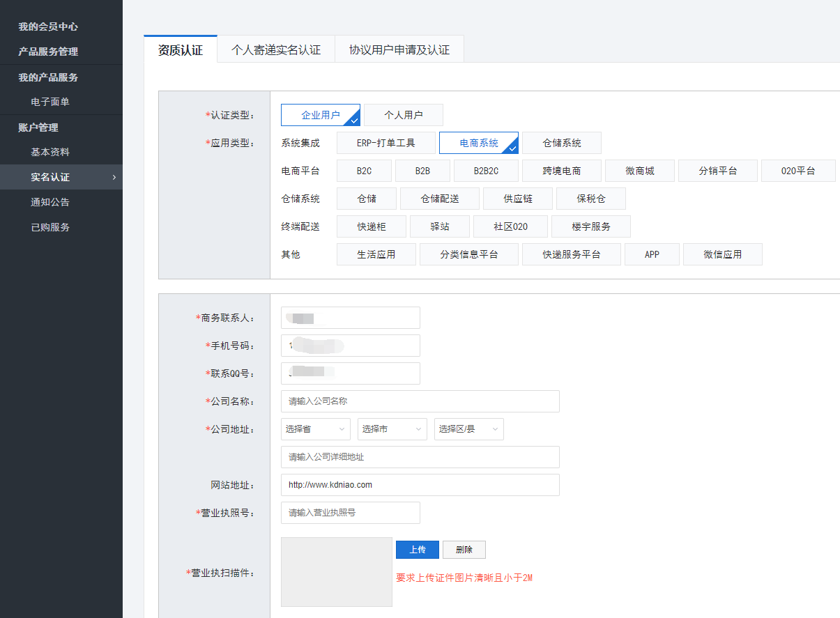Open the 选择区/县 district dropdown
The width and height of the screenshot is (840, 618).
pos(468,429)
